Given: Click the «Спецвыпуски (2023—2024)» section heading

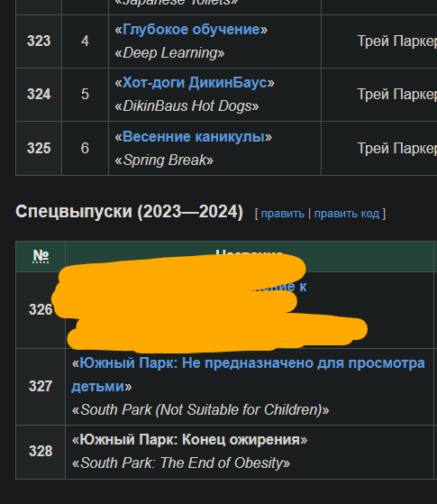Looking at the screenshot, I should click(x=129, y=212).
